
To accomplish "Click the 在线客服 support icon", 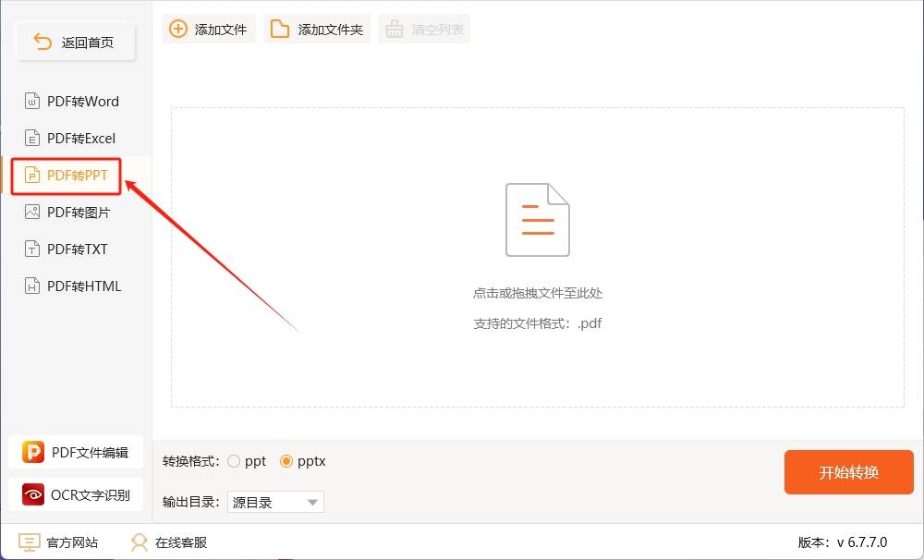I will pos(139,542).
